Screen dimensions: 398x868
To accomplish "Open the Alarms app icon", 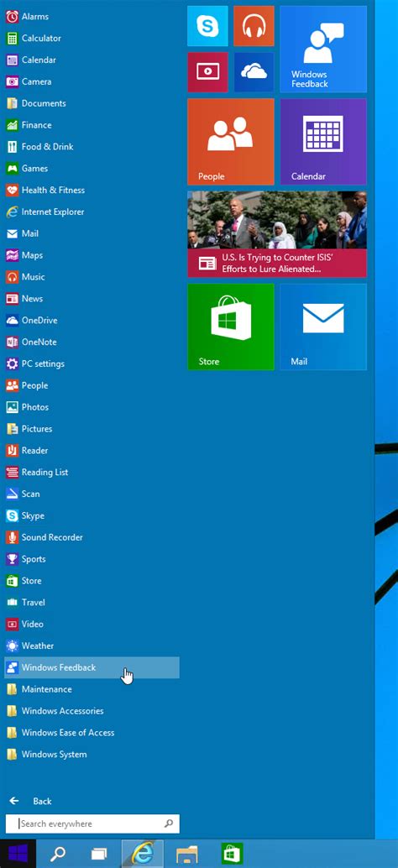I will [13, 17].
